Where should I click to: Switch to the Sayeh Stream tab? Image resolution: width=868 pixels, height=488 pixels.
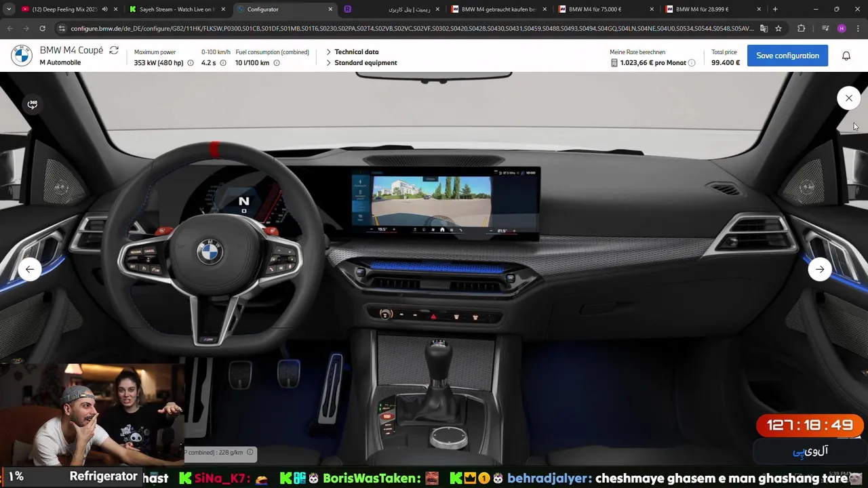click(178, 9)
